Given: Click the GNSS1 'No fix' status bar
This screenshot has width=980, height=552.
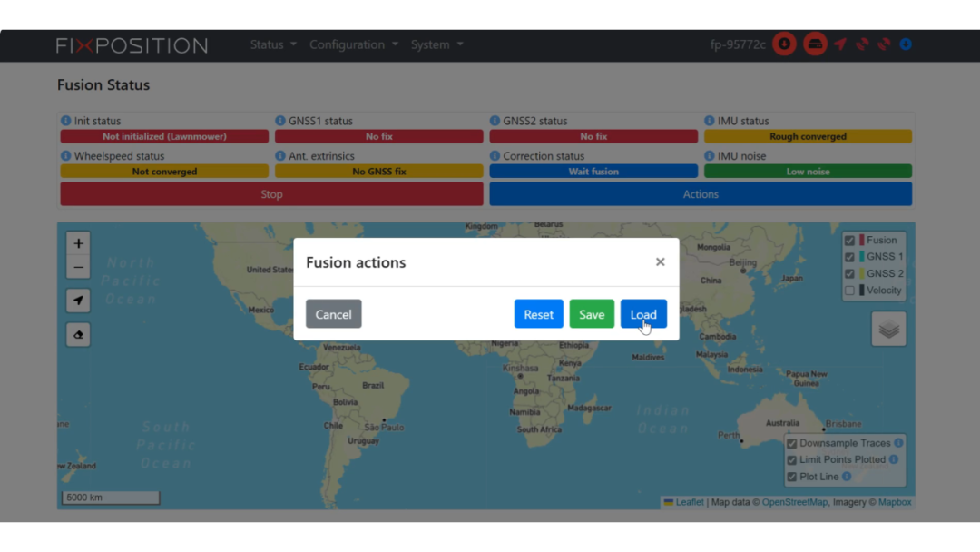Looking at the screenshot, I should tap(378, 136).
